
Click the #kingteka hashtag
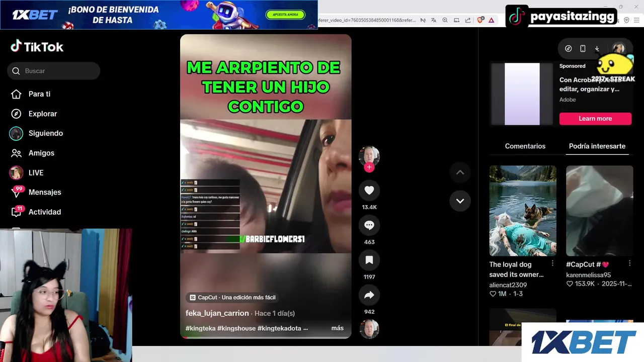click(200, 328)
